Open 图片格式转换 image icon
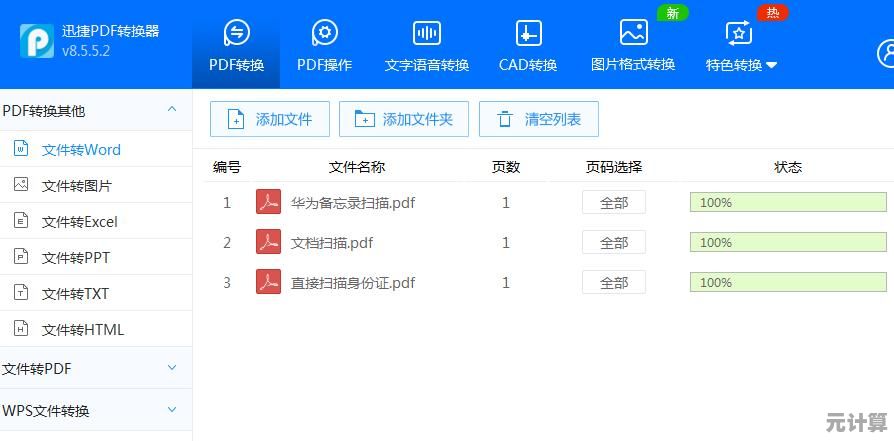894x441 pixels. [x=633, y=33]
